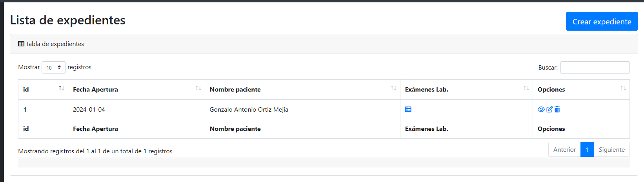This screenshot has height=182, width=644.
Task: Select page 1 in pagination
Action: [587, 150]
